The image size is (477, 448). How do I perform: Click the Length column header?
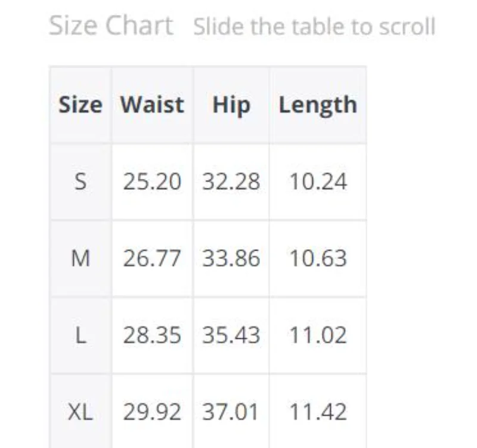317,105
